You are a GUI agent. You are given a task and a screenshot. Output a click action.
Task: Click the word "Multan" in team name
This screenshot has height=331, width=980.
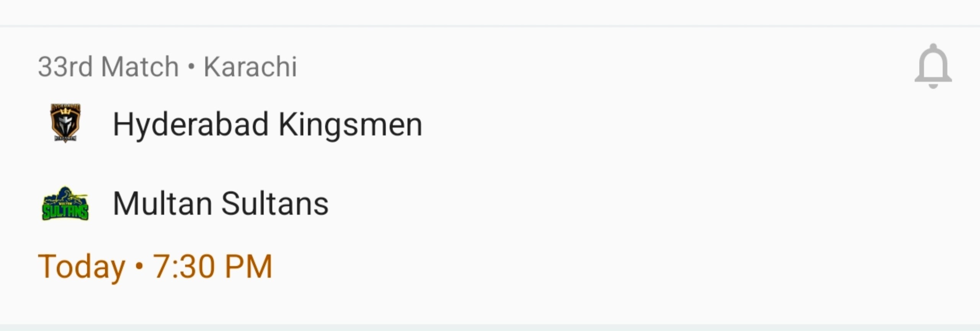pos(162,204)
